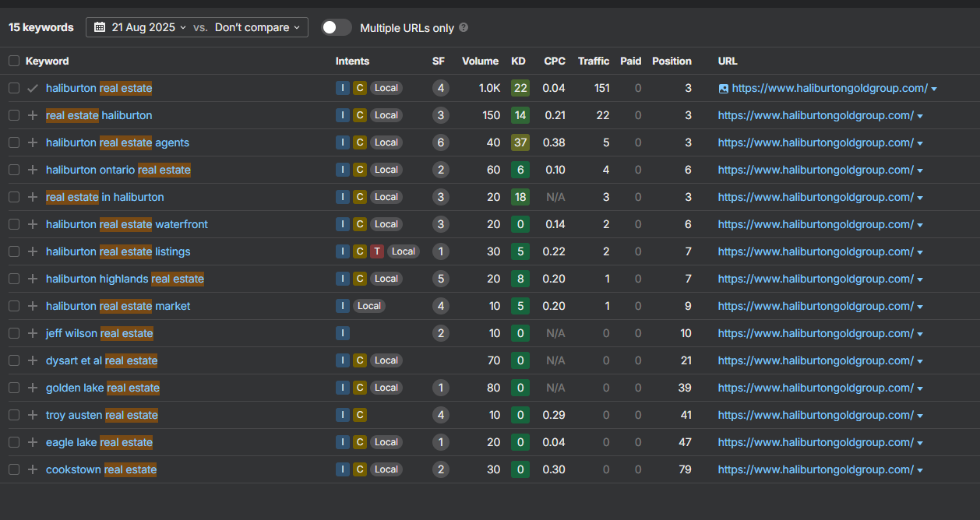
Task: Click the SF badge 5 for haliburton highlands real estate
Action: [441, 279]
